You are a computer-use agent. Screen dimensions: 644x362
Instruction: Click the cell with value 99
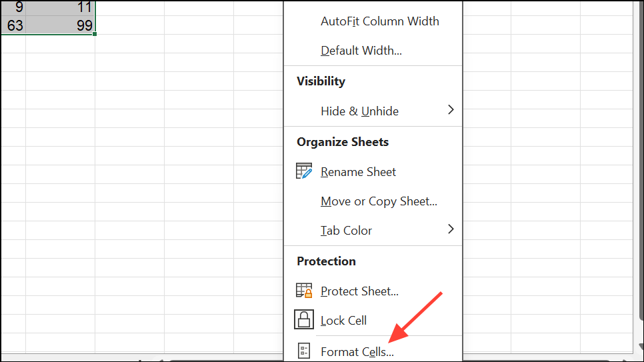61,25
